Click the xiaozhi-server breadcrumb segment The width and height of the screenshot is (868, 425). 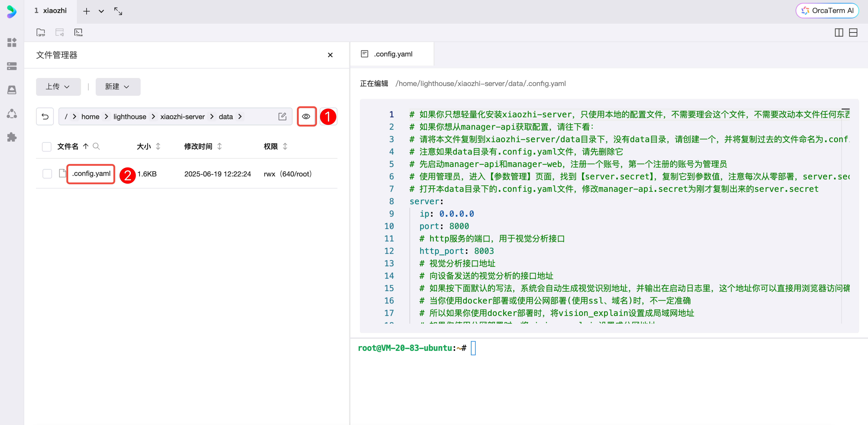(182, 117)
